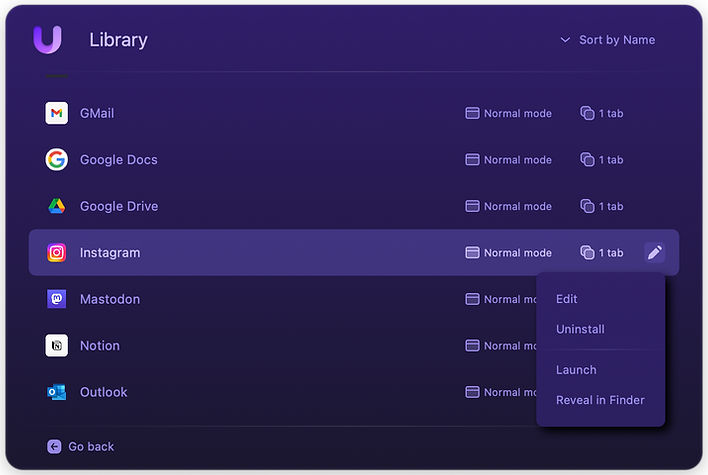Image resolution: width=708 pixels, height=475 pixels.
Task: Click the Unite U logo icon
Action: click(x=47, y=40)
